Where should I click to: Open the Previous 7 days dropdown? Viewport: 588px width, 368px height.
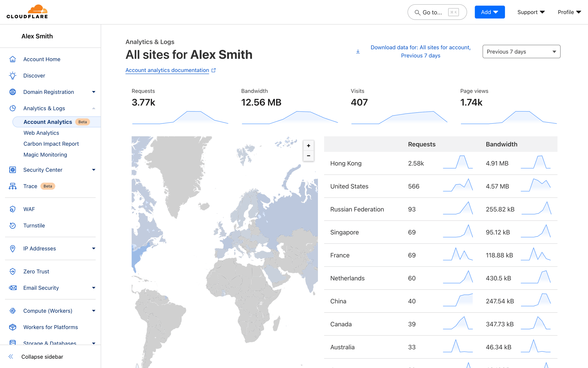(521, 52)
